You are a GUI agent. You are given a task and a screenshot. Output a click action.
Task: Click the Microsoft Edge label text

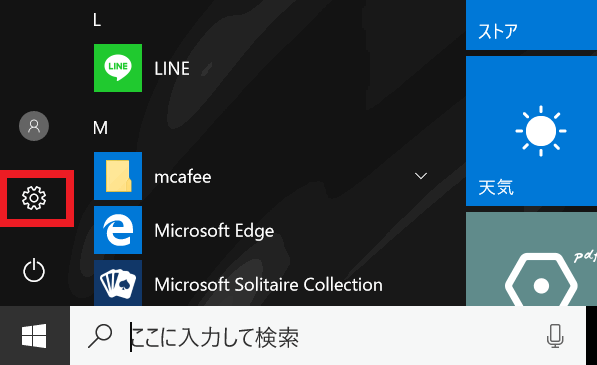point(214,231)
